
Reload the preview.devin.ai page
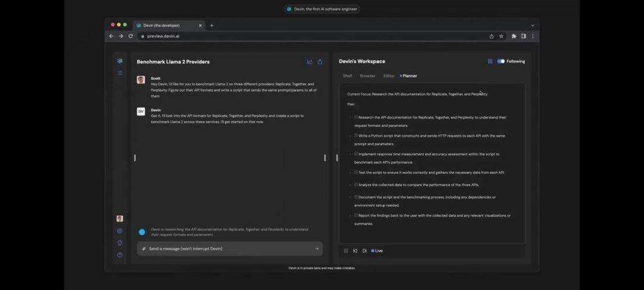tap(131, 36)
